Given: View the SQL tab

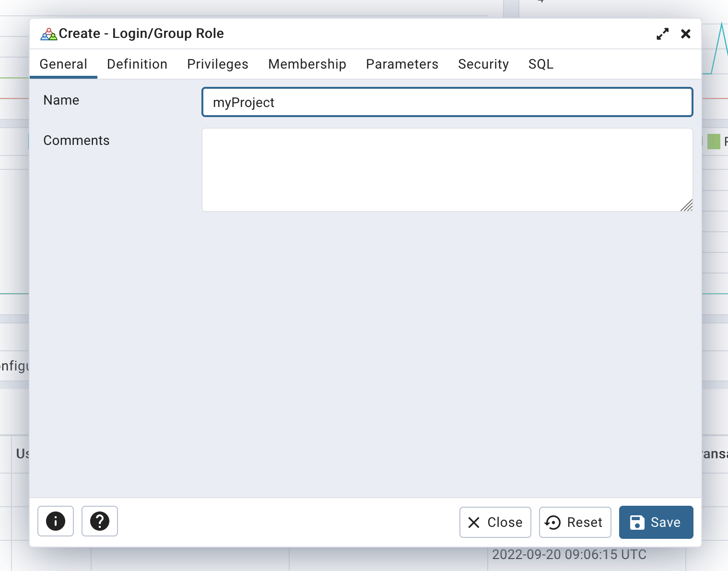Looking at the screenshot, I should point(540,64).
